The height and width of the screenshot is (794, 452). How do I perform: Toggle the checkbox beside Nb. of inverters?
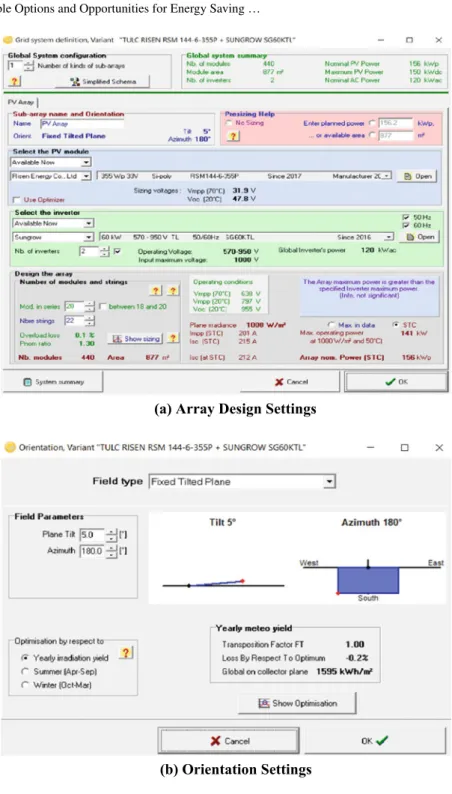coord(117,251)
